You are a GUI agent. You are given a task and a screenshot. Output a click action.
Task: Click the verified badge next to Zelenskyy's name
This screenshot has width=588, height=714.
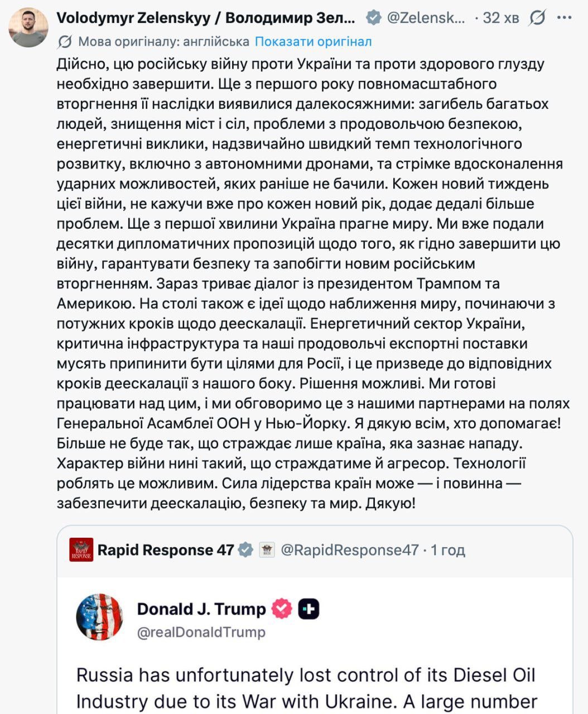point(373,18)
